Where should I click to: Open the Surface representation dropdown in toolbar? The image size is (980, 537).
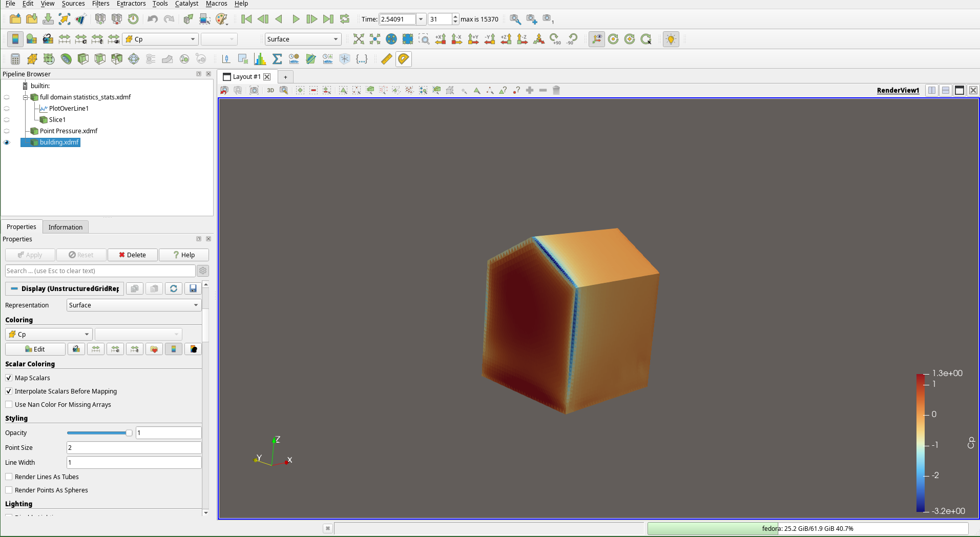(302, 39)
